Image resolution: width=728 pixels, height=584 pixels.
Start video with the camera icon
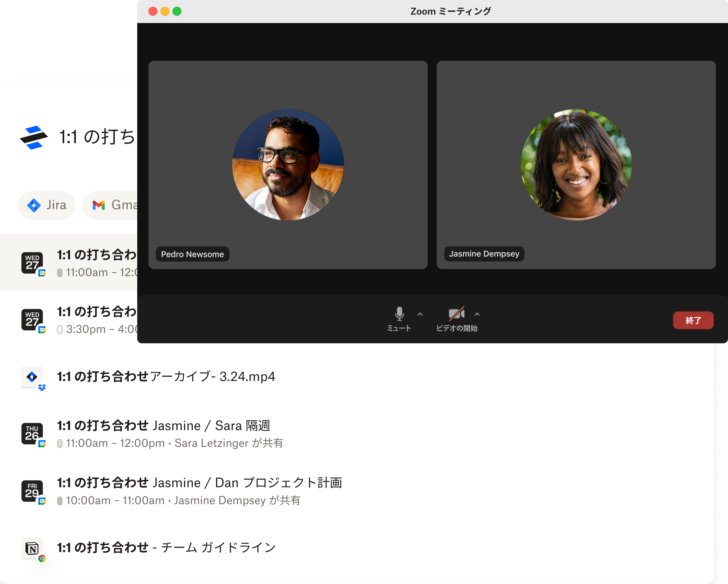pos(456,319)
